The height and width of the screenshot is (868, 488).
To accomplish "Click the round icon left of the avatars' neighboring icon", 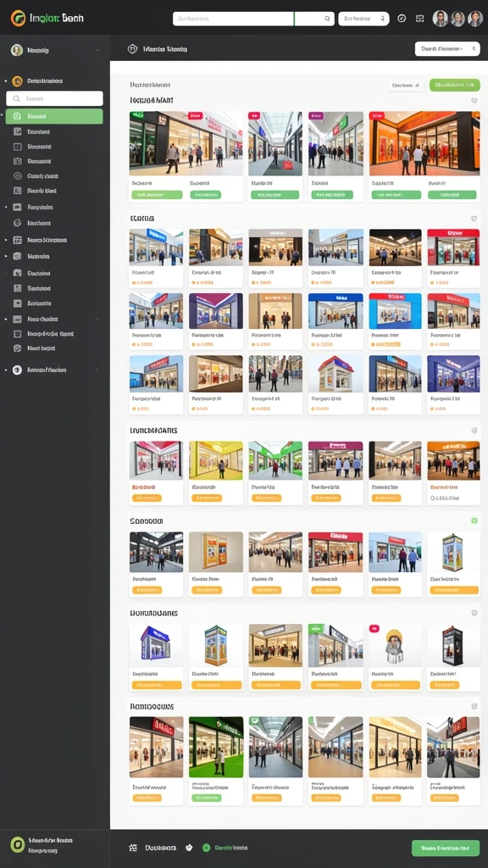I will (x=402, y=19).
